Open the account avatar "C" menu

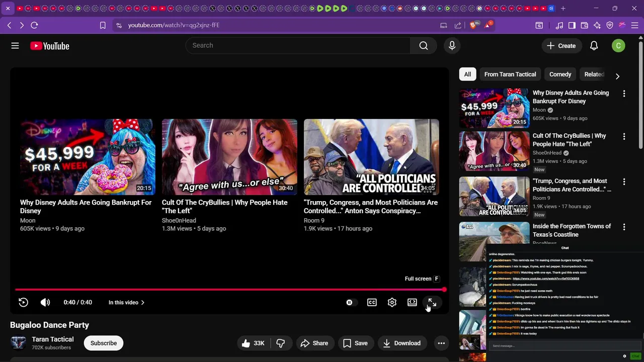[618, 46]
